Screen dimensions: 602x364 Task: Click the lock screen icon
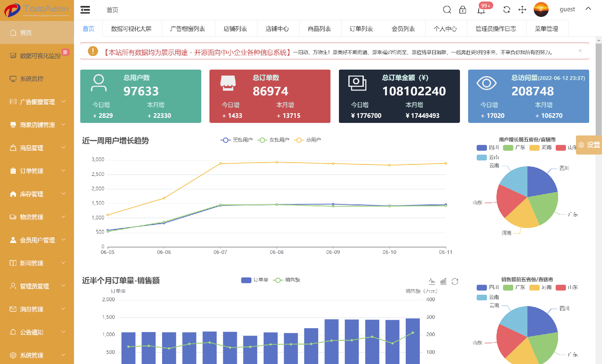point(462,10)
